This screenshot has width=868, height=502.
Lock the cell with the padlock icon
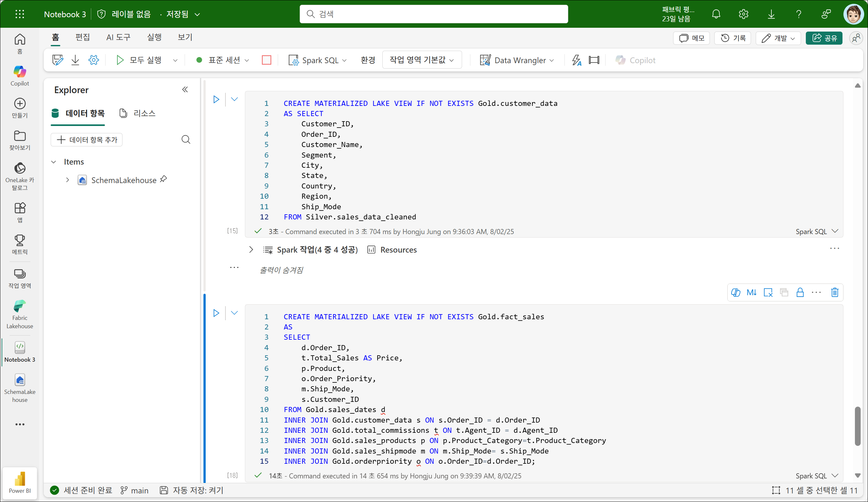800,292
